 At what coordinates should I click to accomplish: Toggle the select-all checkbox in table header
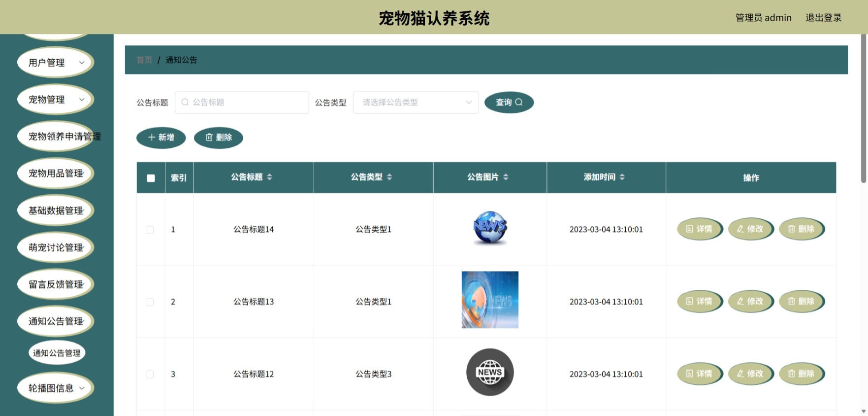pos(151,178)
